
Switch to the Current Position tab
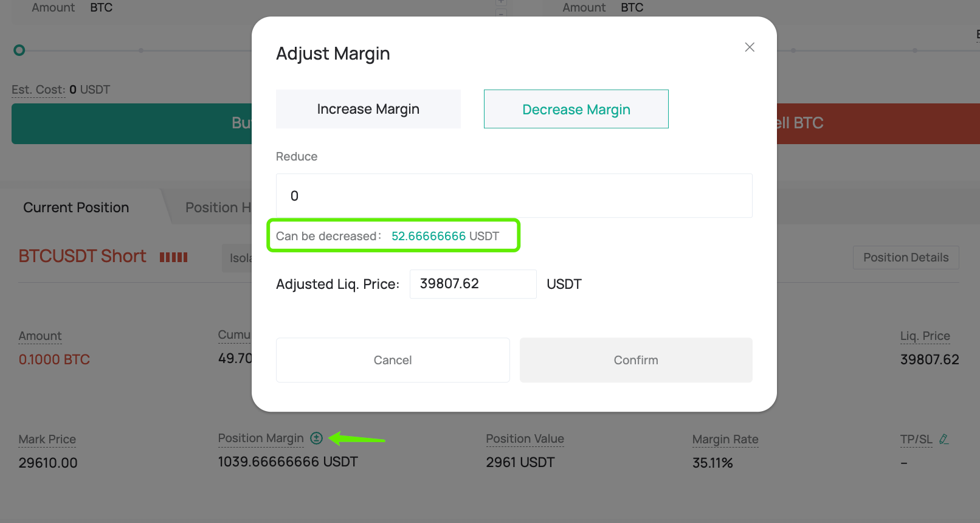coord(76,207)
